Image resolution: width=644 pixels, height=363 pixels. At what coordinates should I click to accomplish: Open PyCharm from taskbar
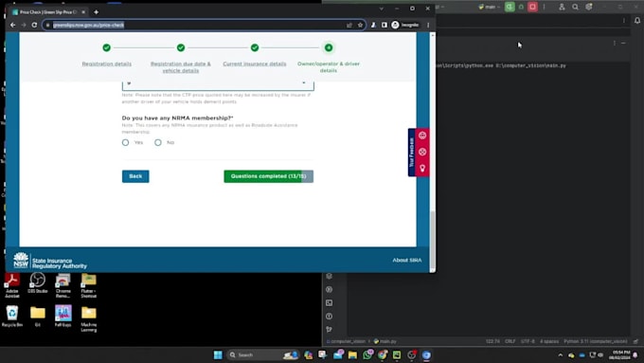click(x=397, y=354)
